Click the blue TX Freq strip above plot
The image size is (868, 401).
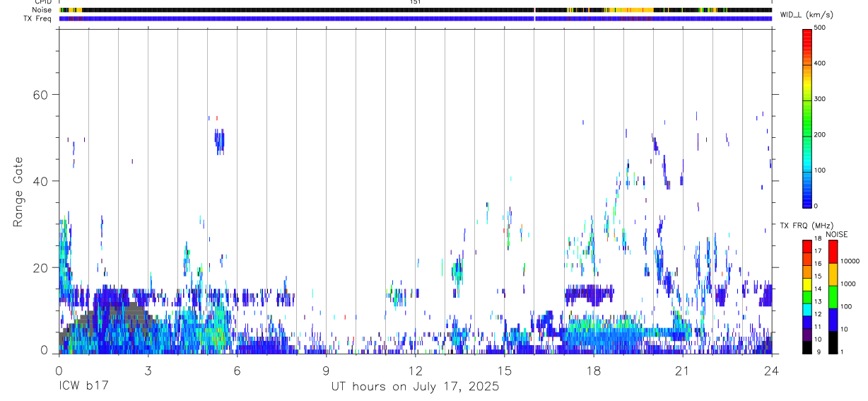coord(415,18)
